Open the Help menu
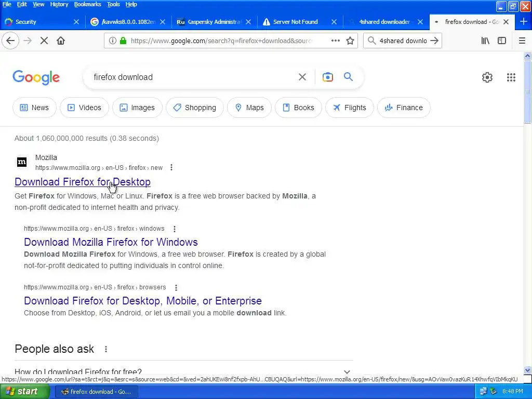The width and height of the screenshot is (532, 399). coord(131,4)
